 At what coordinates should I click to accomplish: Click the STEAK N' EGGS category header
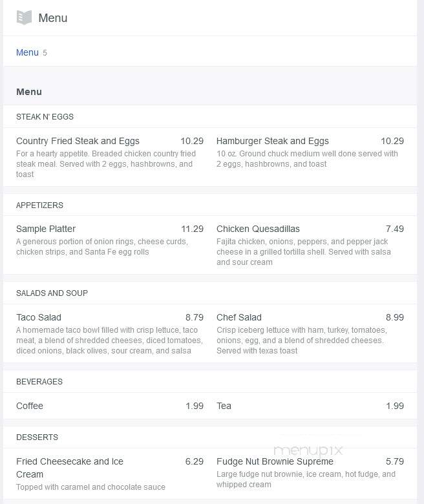tap(45, 117)
